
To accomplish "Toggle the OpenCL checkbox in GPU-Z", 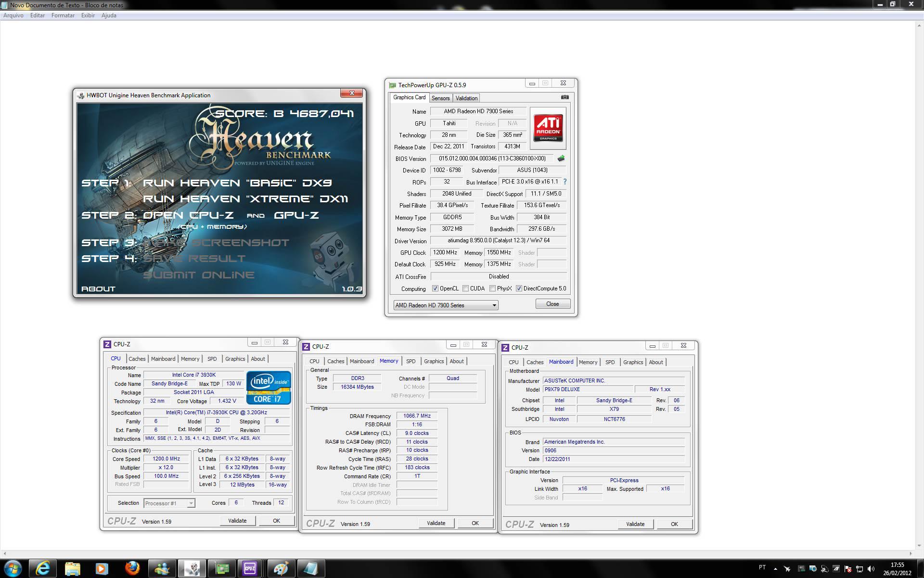I will (435, 289).
